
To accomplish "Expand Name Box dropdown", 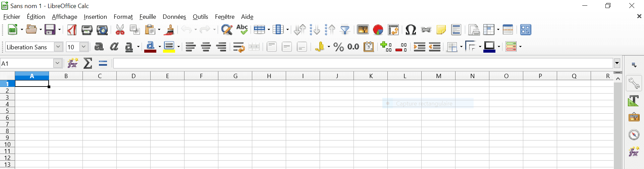I will pos(58,63).
